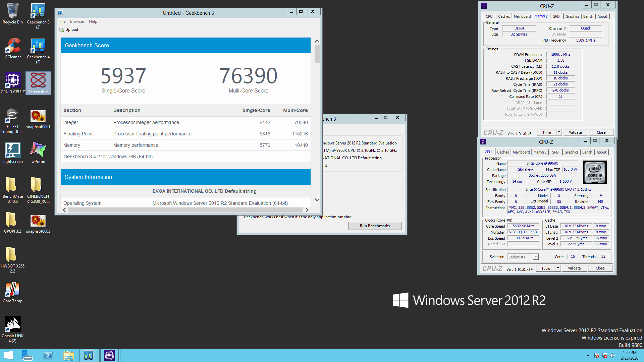The image size is (644, 362).
Task: Show hidden tray icons arrow
Action: click(x=588, y=355)
